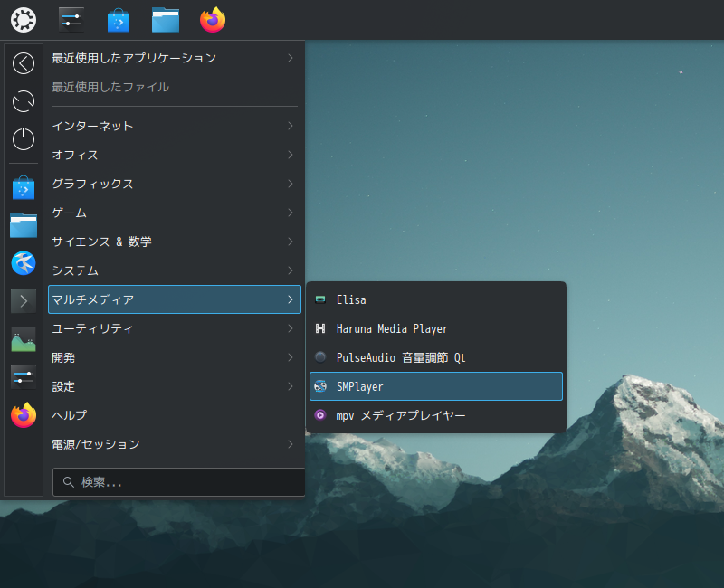
Task: Open the file manager in the top panel
Action: (x=166, y=20)
